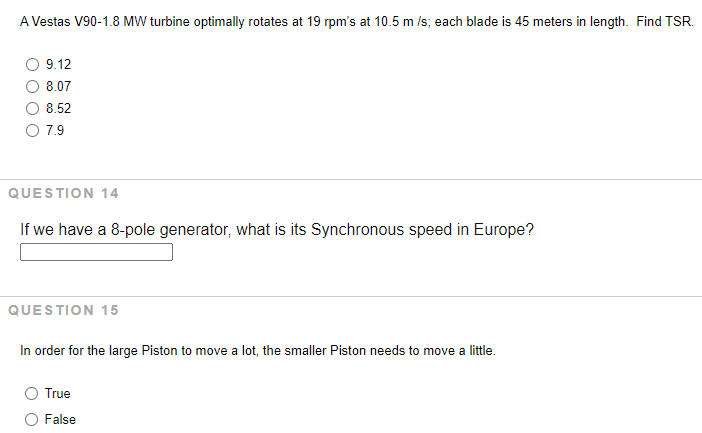Screen dimensions: 702x433
Task: Click the synchronous speed answer text box
Action: [96, 252]
